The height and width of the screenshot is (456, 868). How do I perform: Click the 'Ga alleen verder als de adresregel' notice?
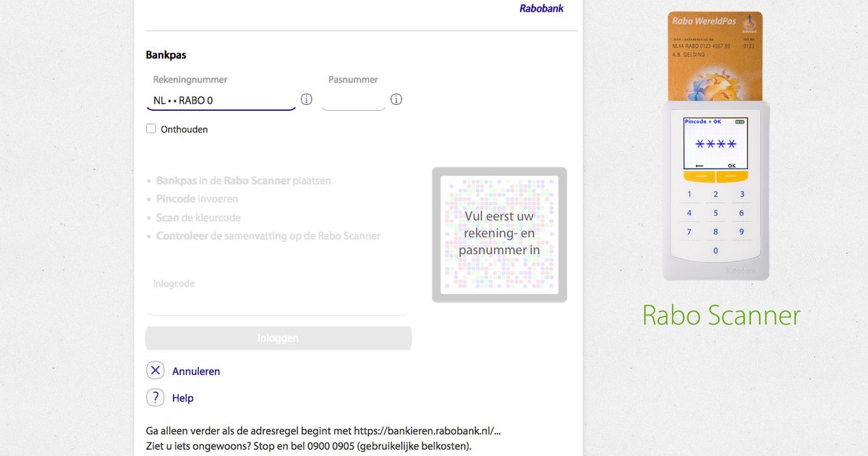point(323,431)
